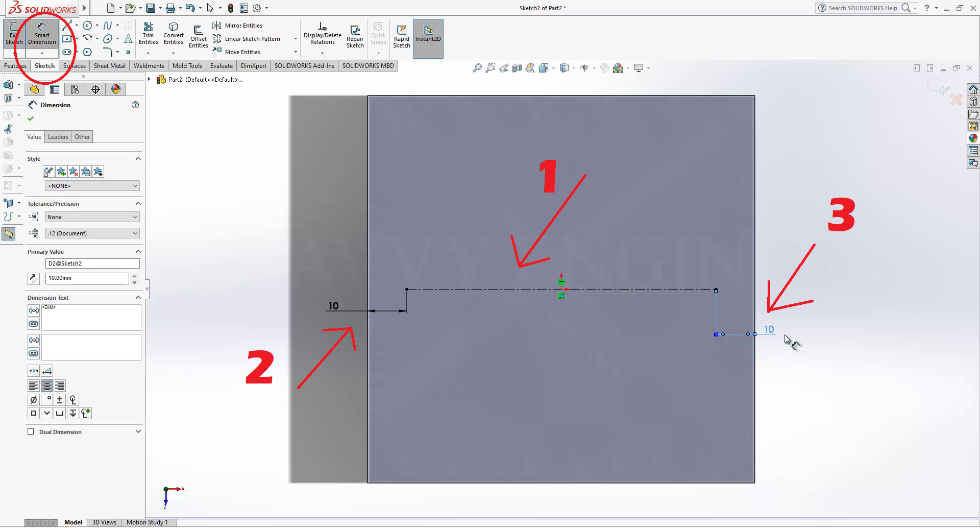The image size is (980, 528).
Task: Click the Repair Sketch icon
Action: 355,37
